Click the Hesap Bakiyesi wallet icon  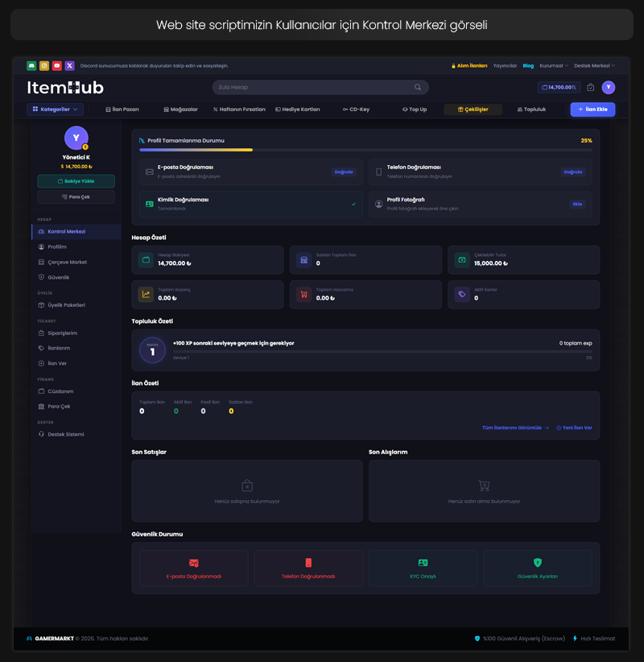146,259
